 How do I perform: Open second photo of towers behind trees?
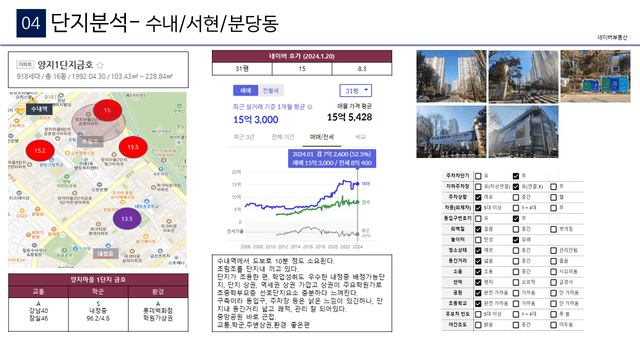click(x=523, y=76)
